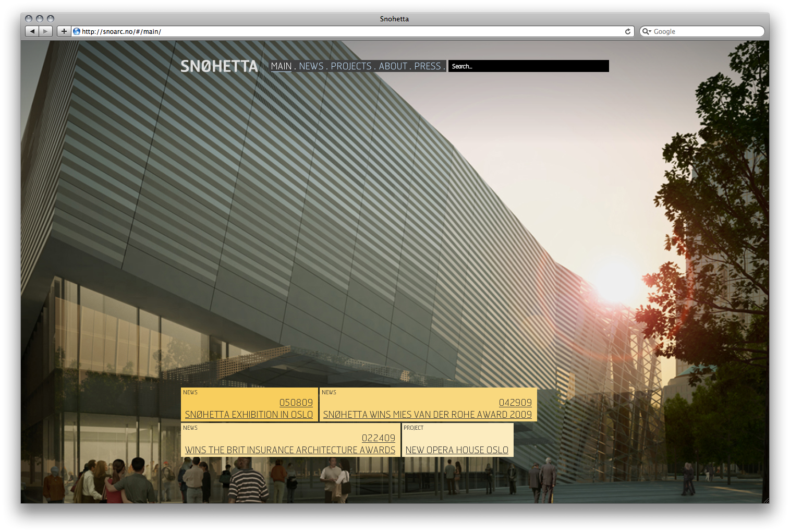Image resolution: width=790 pixels, height=532 pixels.
Task: Click the Reload page icon in address bar
Action: coord(628,31)
